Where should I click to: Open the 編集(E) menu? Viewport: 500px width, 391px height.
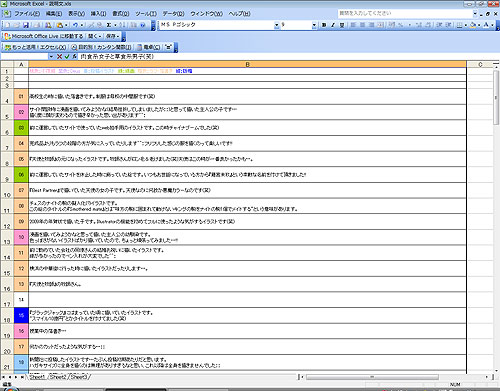point(54,14)
